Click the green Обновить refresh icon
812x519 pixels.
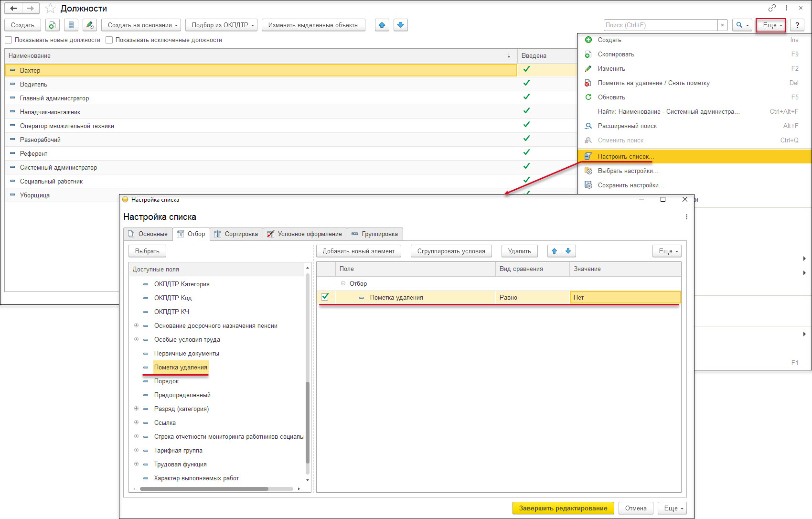588,97
